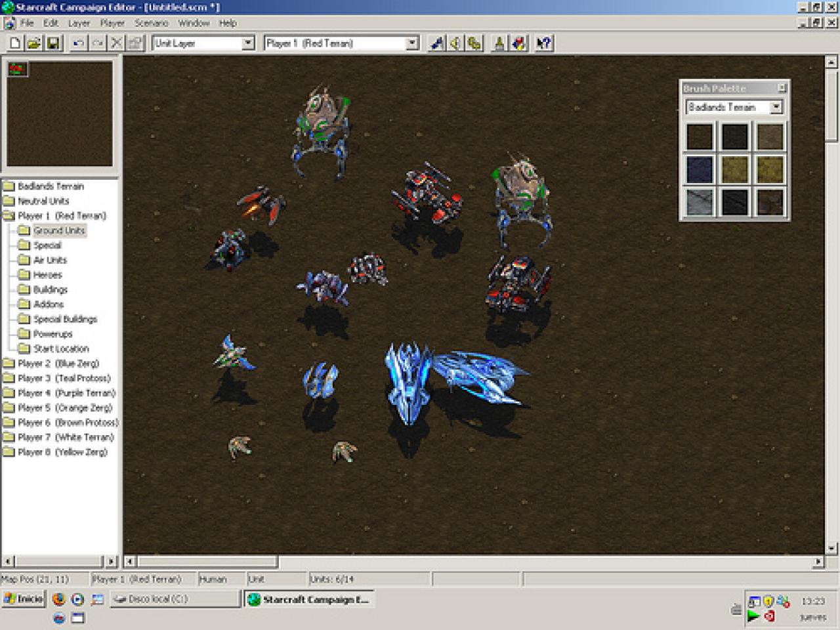
Task: Expand the Neutral Units folder
Action: point(9,201)
